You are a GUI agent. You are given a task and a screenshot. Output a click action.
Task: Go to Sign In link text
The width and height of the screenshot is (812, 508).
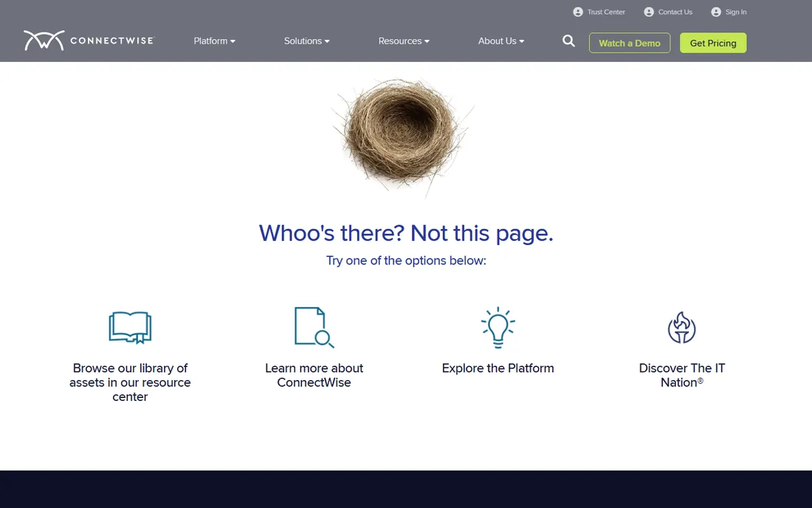736,12
